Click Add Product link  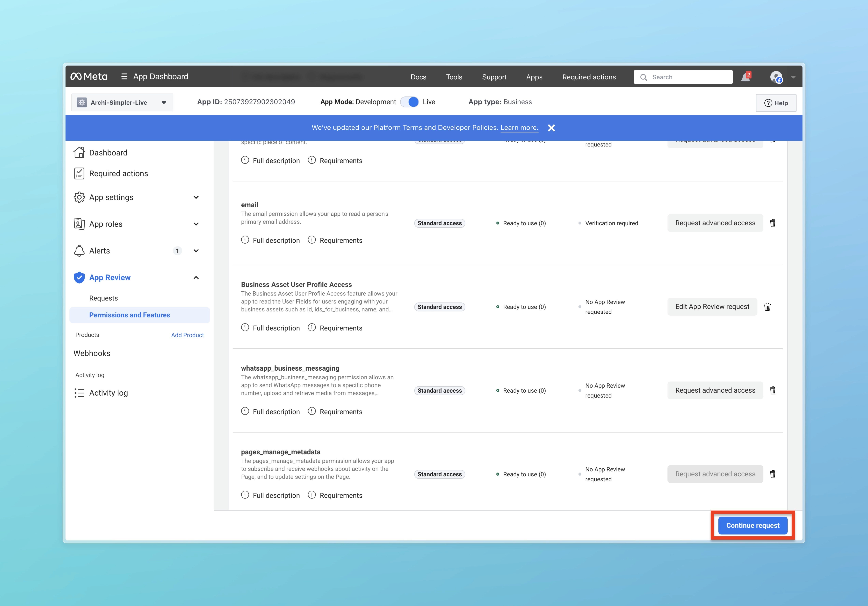(187, 335)
